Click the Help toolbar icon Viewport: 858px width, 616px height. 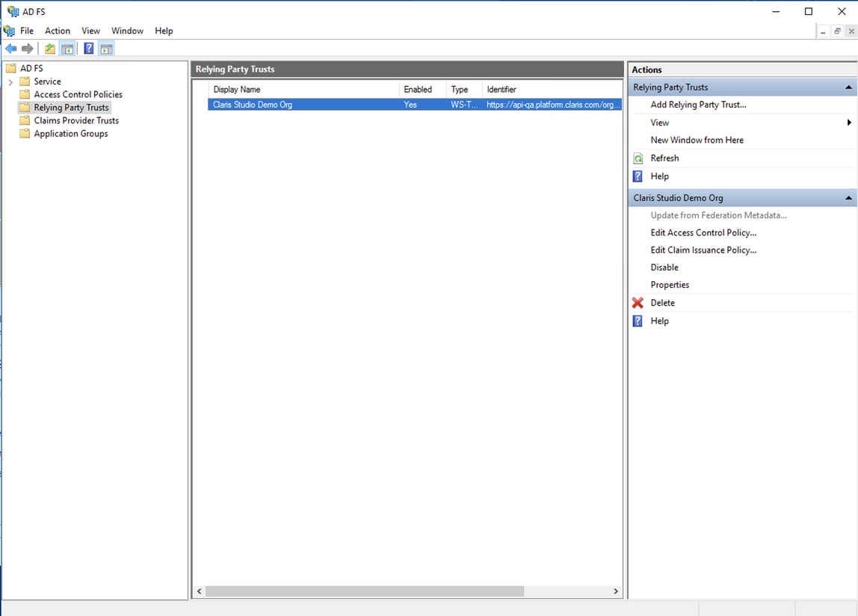88,48
